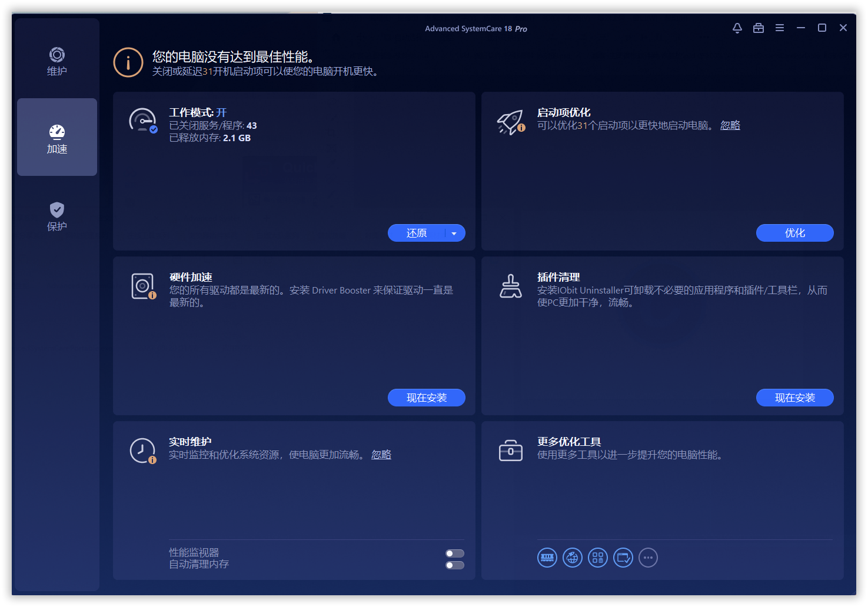Click the 您的电脑没有达到最佳性能 headline
Viewport: 868px width, 607px height.
233,56
